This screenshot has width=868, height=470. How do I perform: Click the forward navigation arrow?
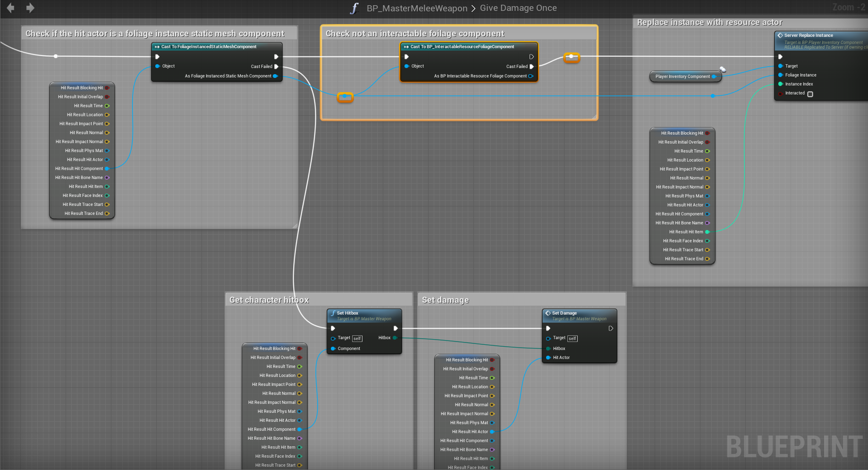coord(30,8)
